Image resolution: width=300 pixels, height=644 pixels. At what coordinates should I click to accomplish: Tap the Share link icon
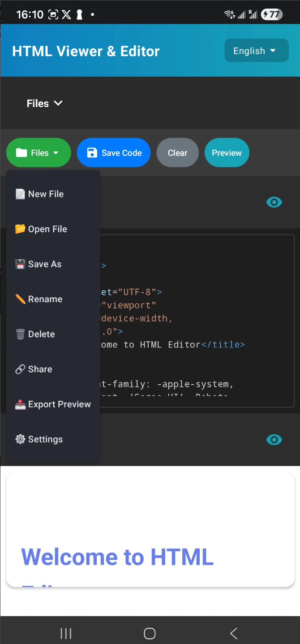(20, 369)
